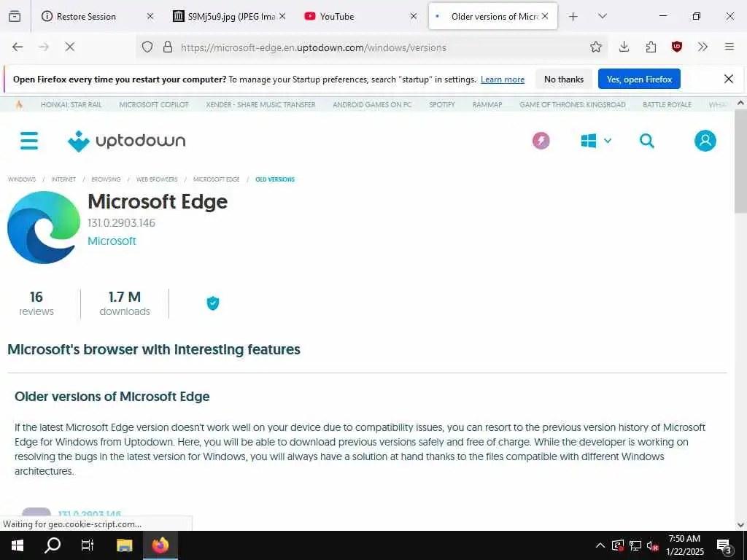The height and width of the screenshot is (560, 747).
Task: Open a new browser tab
Action: pos(573,17)
